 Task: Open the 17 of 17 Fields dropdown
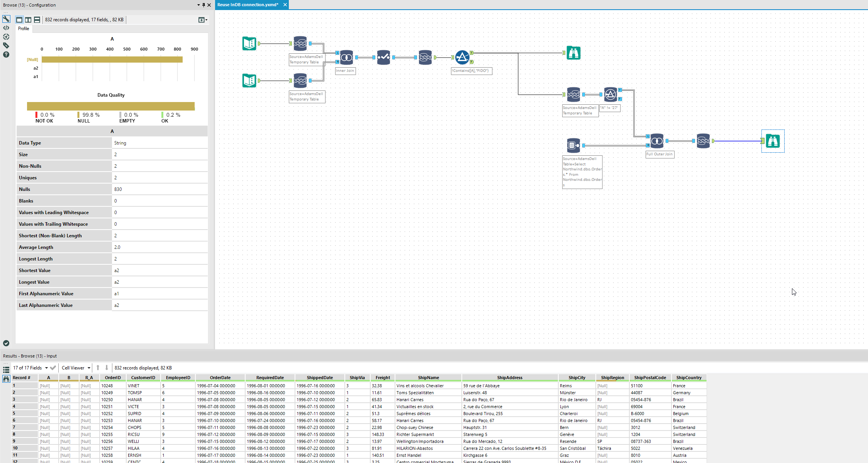[x=31, y=368]
